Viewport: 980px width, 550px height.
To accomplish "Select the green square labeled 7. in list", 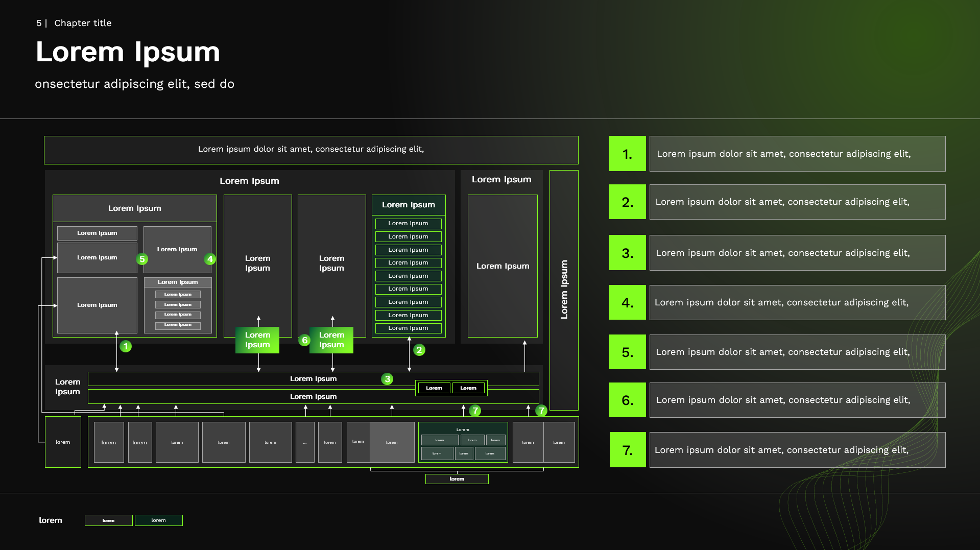I will click(627, 450).
